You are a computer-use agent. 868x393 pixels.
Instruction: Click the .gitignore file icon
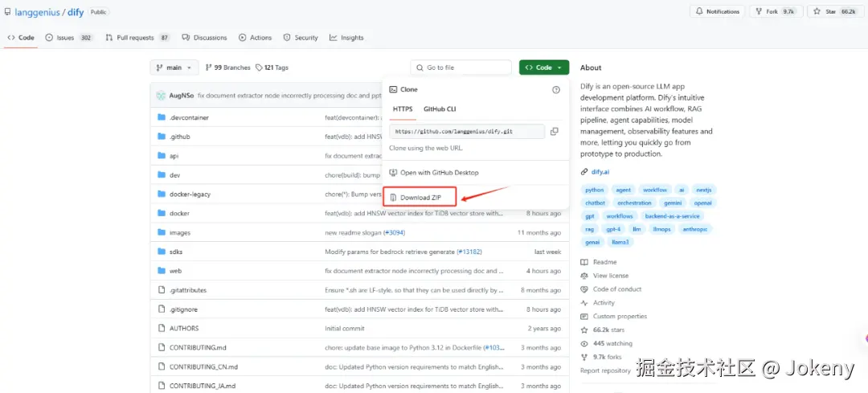coord(162,309)
